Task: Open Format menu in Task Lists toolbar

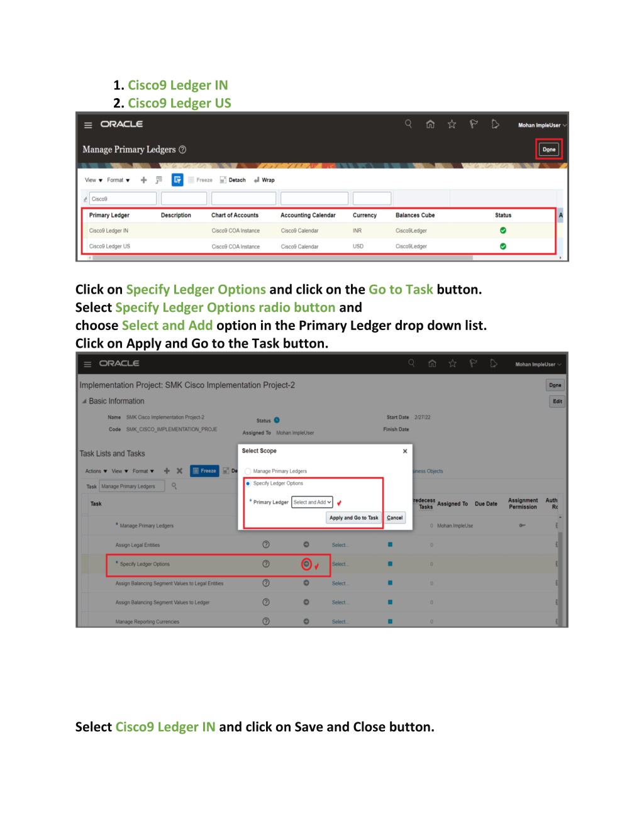Action: point(143,471)
